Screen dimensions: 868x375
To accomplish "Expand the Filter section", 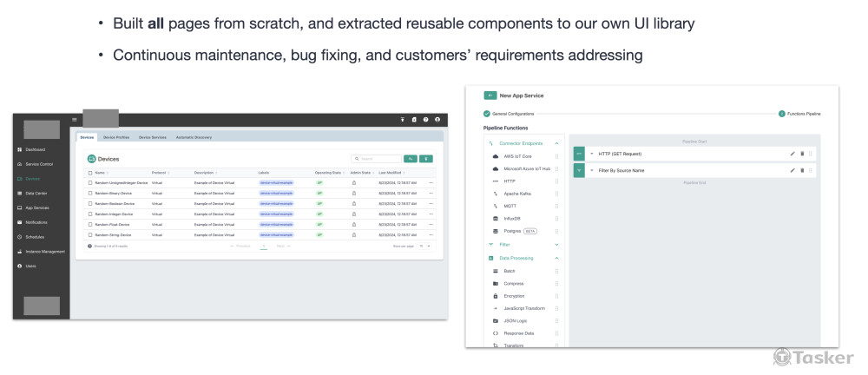I will [556, 245].
